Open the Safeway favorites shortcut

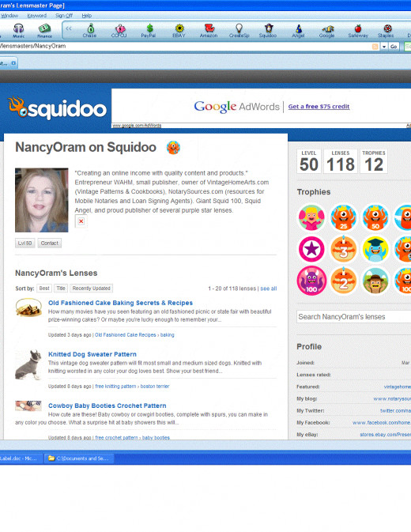click(358, 31)
